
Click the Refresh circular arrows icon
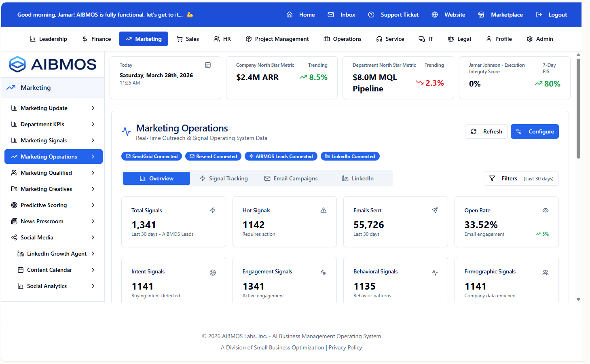point(474,131)
